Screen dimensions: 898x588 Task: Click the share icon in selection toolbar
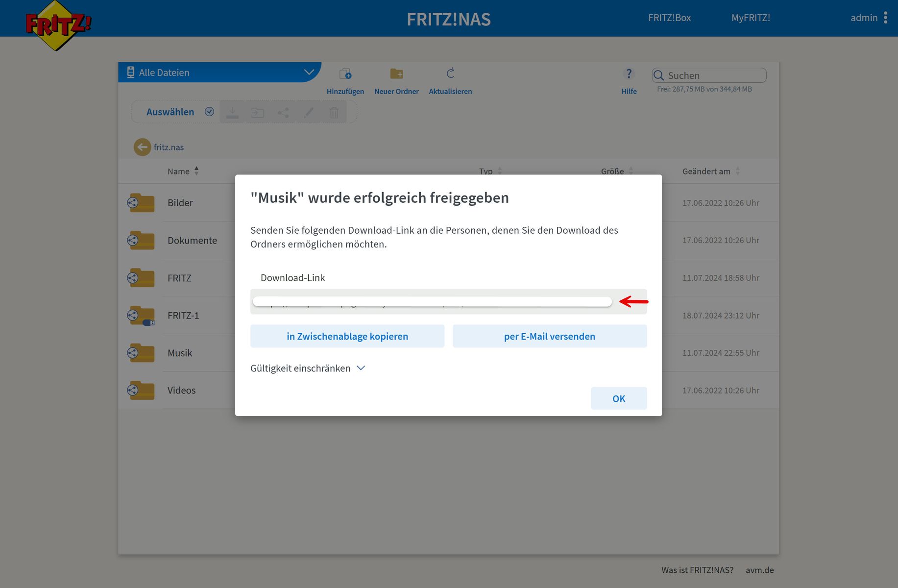[x=283, y=113]
